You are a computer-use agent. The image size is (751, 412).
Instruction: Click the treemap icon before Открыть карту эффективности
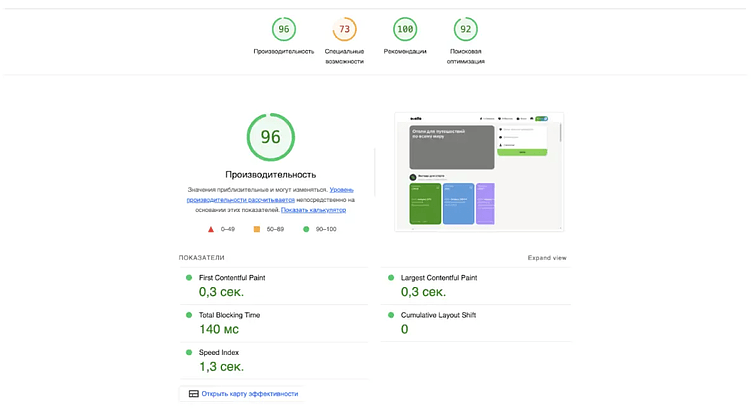[x=193, y=394]
